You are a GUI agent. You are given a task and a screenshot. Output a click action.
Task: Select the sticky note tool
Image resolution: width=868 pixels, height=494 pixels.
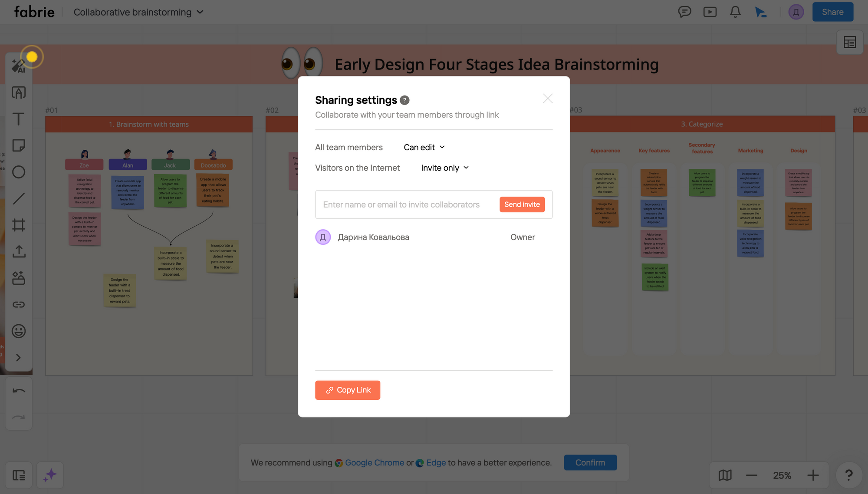(x=18, y=145)
